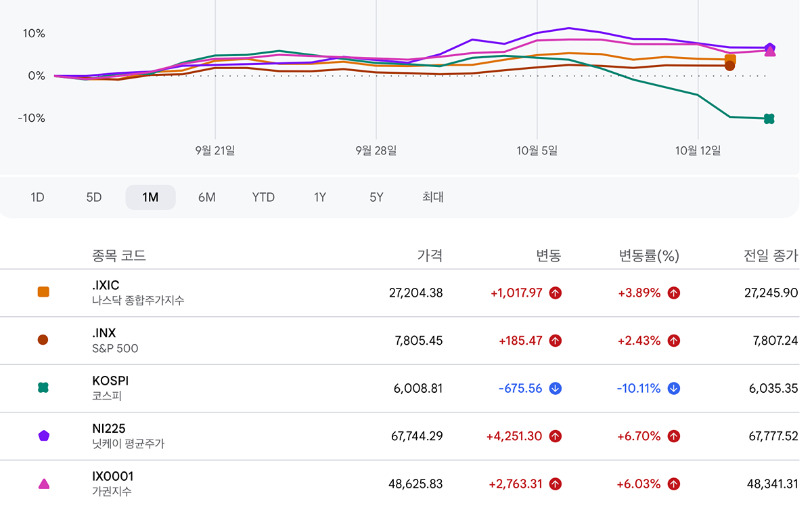Click the red up arrow beside +1,017.97
This screenshot has height=512, width=812.
(556, 293)
